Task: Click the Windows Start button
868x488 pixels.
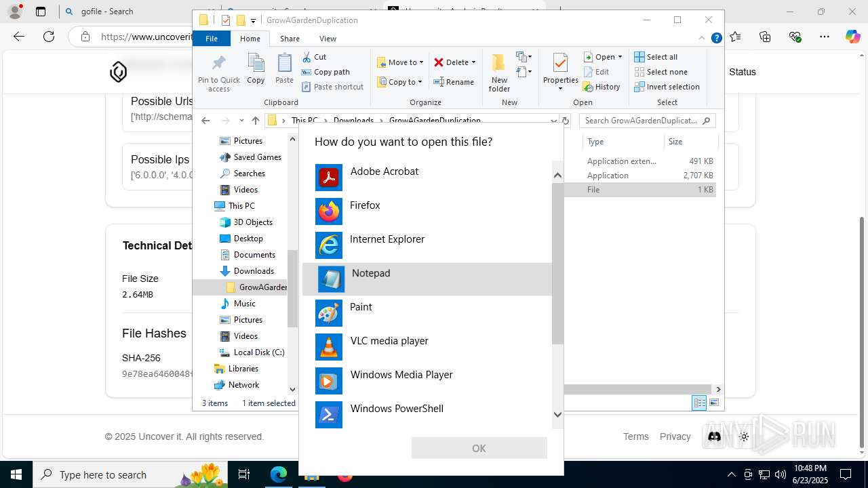Action: 16,474
